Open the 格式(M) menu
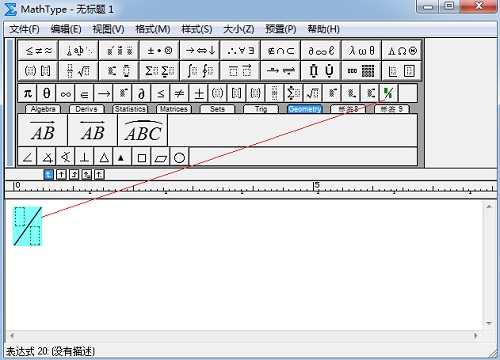Image resolution: width=500 pixels, height=360 pixels. pyautogui.click(x=152, y=29)
